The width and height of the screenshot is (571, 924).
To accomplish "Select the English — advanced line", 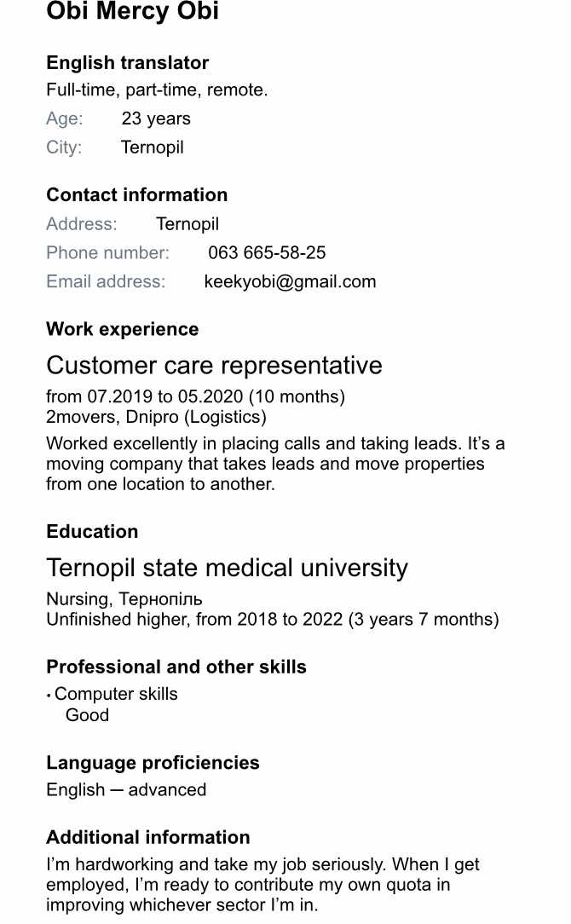I will click(126, 789).
